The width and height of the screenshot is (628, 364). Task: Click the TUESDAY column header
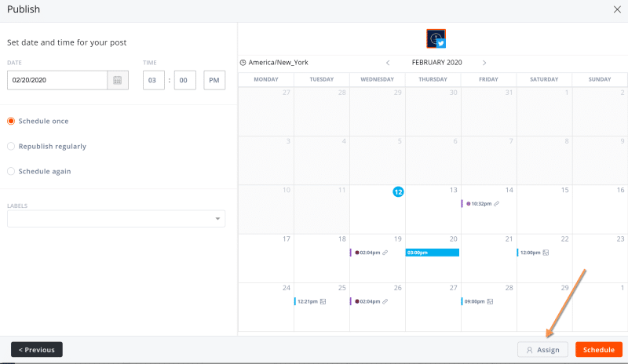coord(321,79)
